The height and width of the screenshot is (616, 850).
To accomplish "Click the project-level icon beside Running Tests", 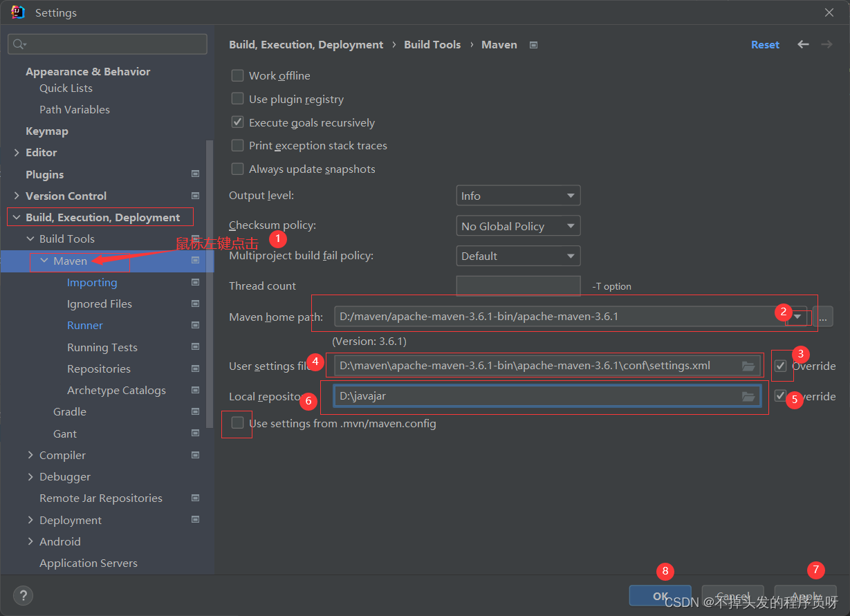I will pyautogui.click(x=195, y=347).
